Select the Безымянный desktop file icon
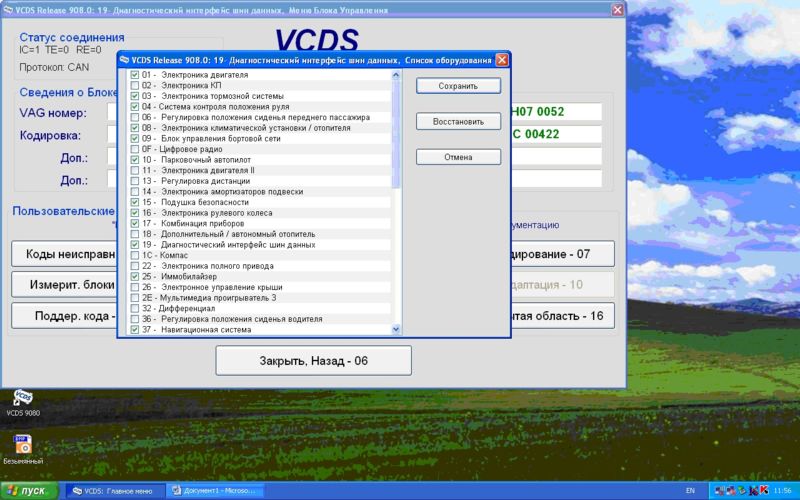 click(23, 444)
